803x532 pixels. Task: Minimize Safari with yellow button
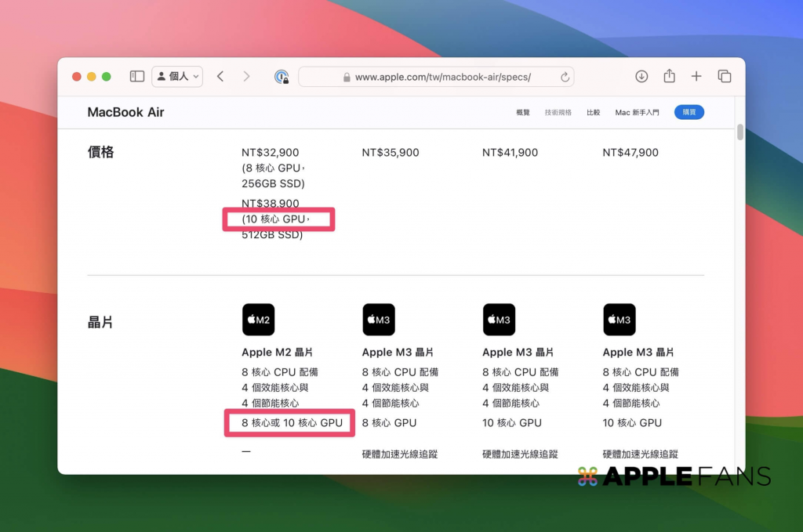coord(91,77)
